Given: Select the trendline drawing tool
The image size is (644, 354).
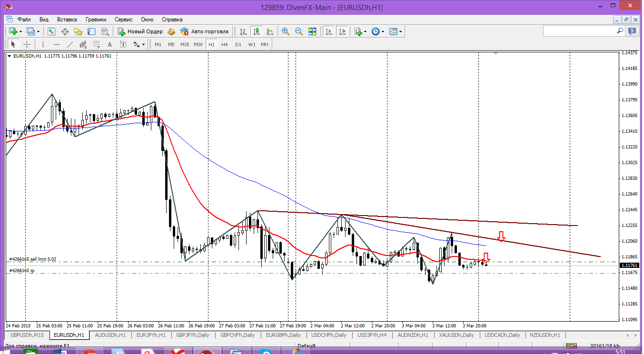Looking at the screenshot, I should pyautogui.click(x=70, y=44).
